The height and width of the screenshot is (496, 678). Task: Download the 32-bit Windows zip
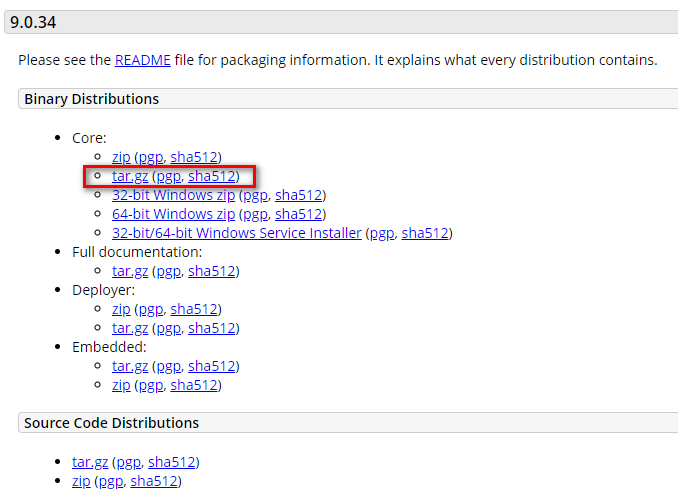(173, 195)
